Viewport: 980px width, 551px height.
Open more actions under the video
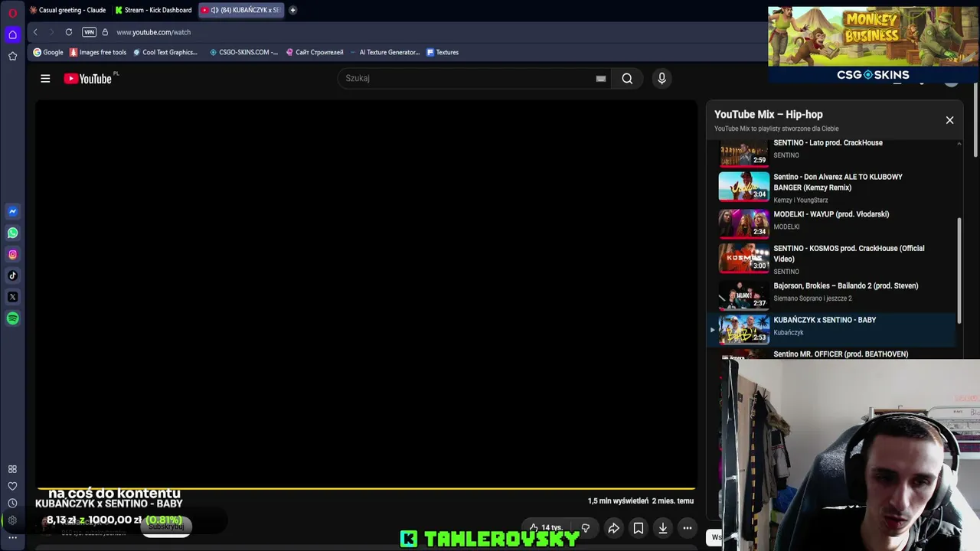pyautogui.click(x=688, y=528)
